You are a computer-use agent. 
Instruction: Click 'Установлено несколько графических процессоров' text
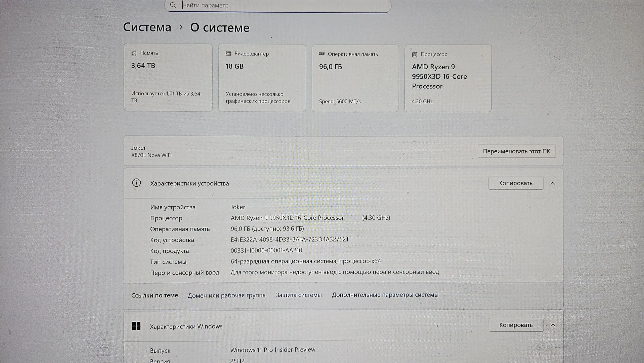click(x=258, y=97)
